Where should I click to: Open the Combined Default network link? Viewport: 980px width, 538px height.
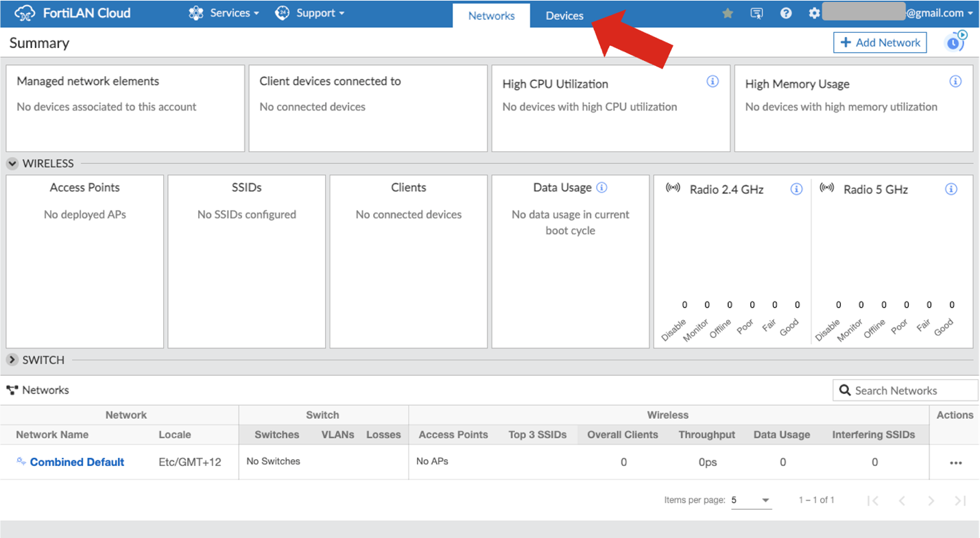click(x=77, y=462)
